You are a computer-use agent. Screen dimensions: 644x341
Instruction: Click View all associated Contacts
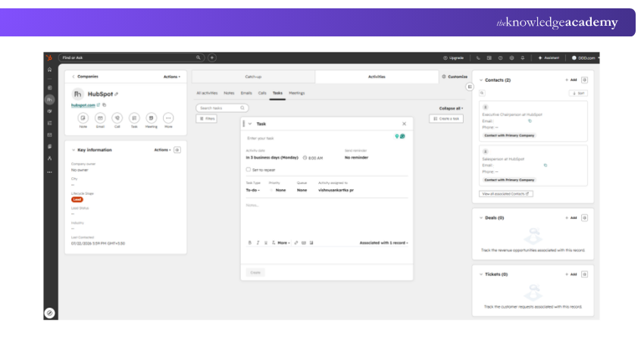pyautogui.click(x=506, y=194)
